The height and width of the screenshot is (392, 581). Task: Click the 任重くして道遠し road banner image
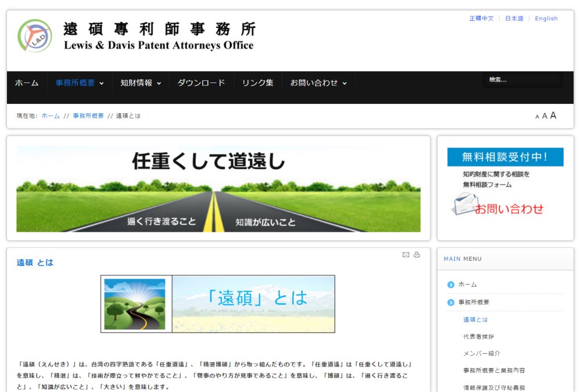point(218,189)
